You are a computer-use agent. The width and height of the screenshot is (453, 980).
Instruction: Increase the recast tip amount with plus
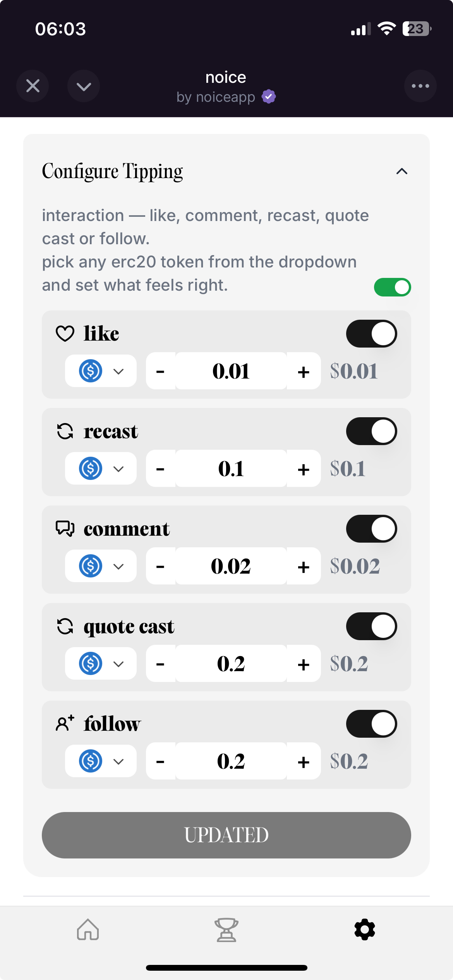(304, 469)
